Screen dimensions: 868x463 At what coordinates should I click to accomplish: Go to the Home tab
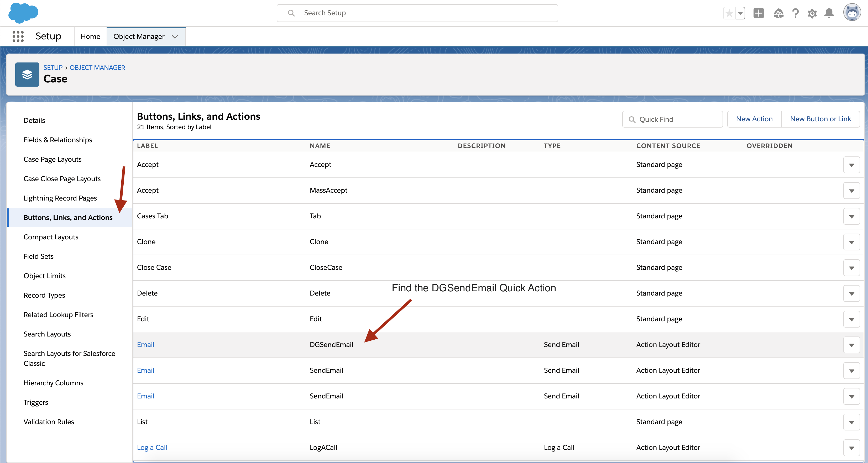(90, 36)
